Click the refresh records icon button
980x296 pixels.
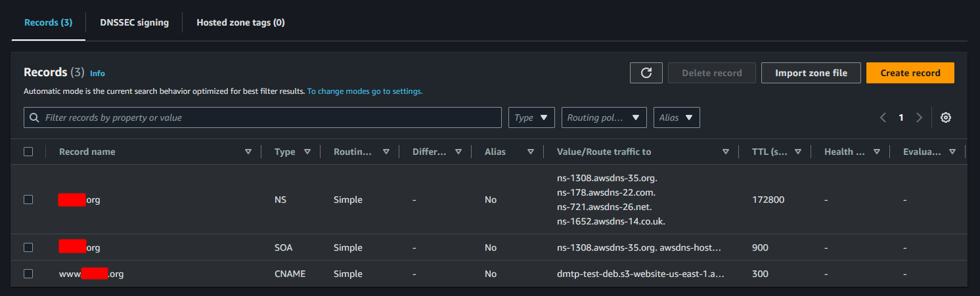tap(646, 73)
